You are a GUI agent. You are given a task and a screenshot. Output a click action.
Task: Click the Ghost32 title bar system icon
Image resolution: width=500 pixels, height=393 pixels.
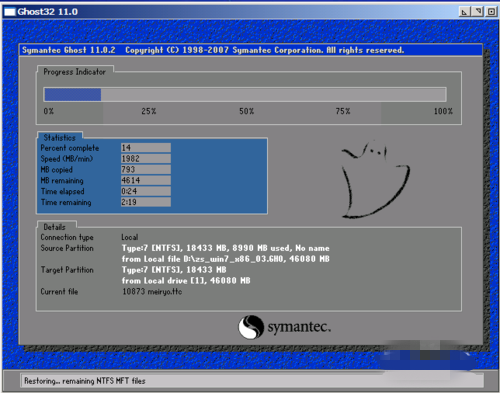(x=10, y=12)
